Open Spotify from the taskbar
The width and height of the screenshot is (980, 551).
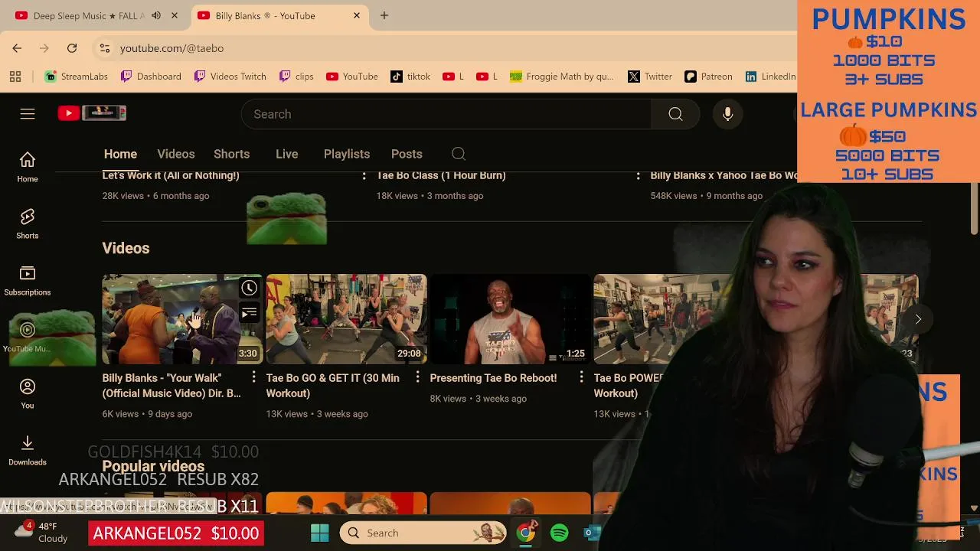[x=560, y=533]
